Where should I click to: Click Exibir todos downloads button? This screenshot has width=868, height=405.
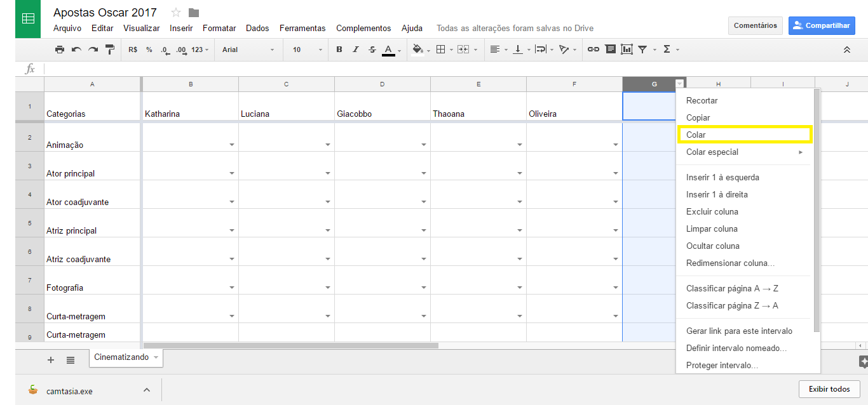pos(829,388)
